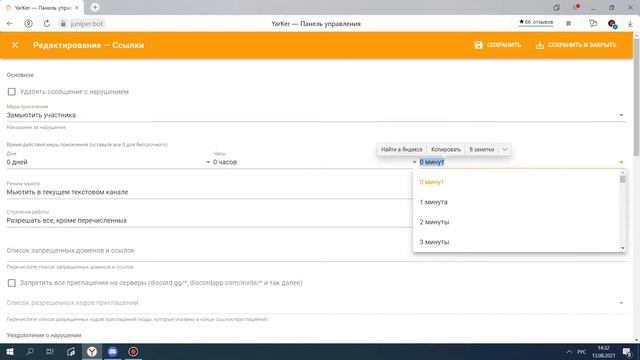Open the 0 дней days dropdown
Viewport: 640px width, 360px height.
click(x=108, y=162)
